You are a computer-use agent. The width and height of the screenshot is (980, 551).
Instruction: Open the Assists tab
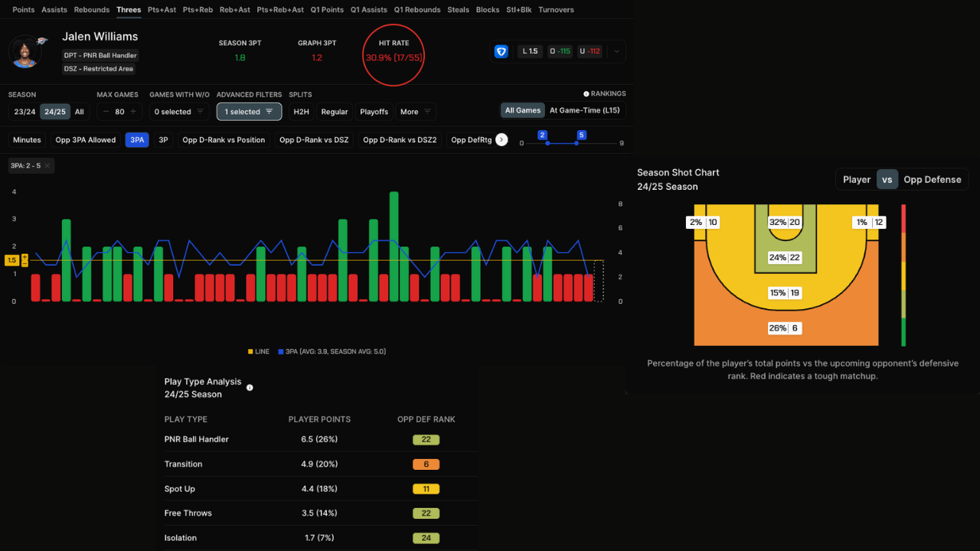tap(54, 10)
